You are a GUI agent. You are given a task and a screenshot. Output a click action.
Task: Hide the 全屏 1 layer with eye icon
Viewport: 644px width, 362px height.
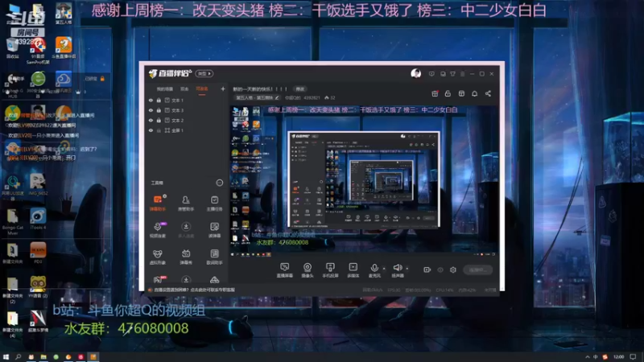(x=151, y=130)
